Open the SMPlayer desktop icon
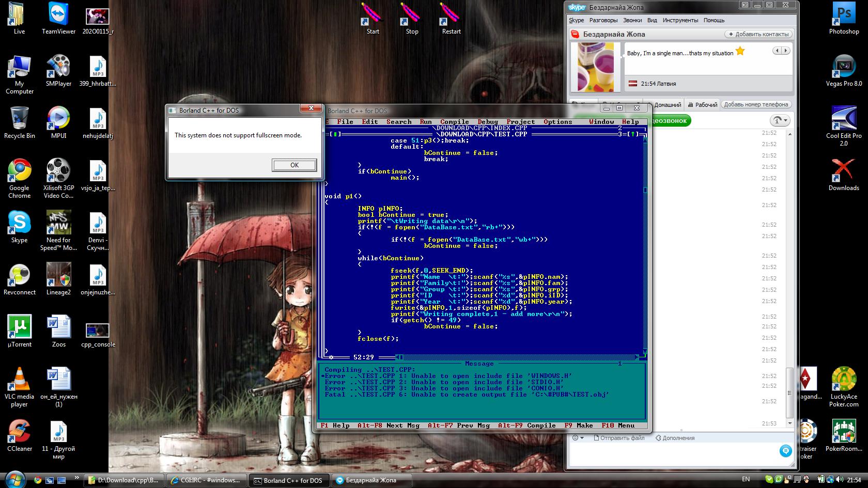868x488 pixels. pyautogui.click(x=59, y=71)
